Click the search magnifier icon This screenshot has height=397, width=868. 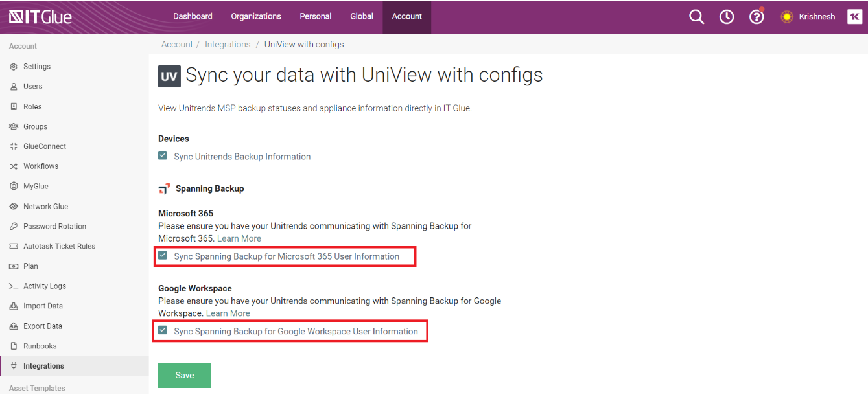696,17
